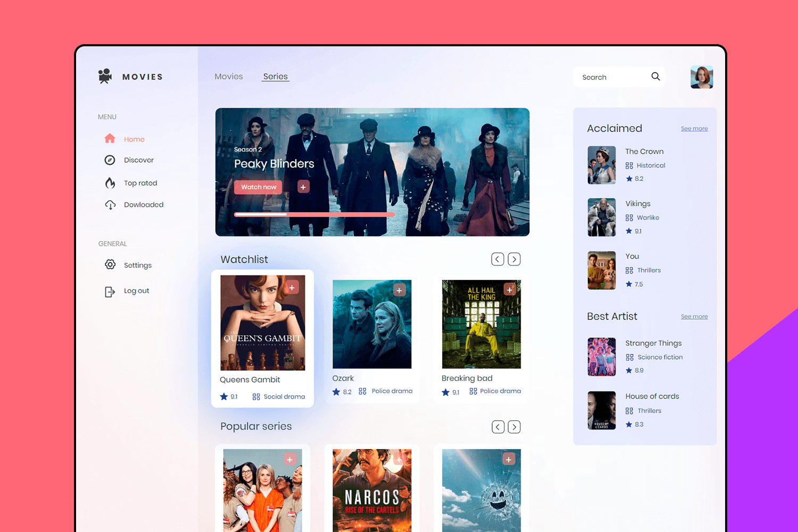Click plus icon on Breaking bad poster

coord(509,289)
